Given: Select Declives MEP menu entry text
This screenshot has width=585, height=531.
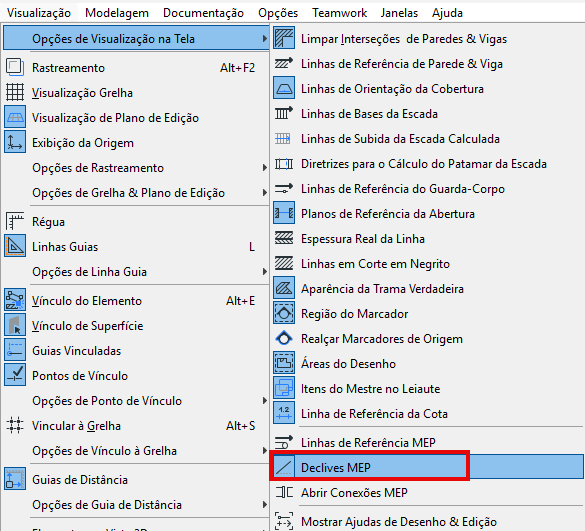Looking at the screenshot, I should (336, 468).
